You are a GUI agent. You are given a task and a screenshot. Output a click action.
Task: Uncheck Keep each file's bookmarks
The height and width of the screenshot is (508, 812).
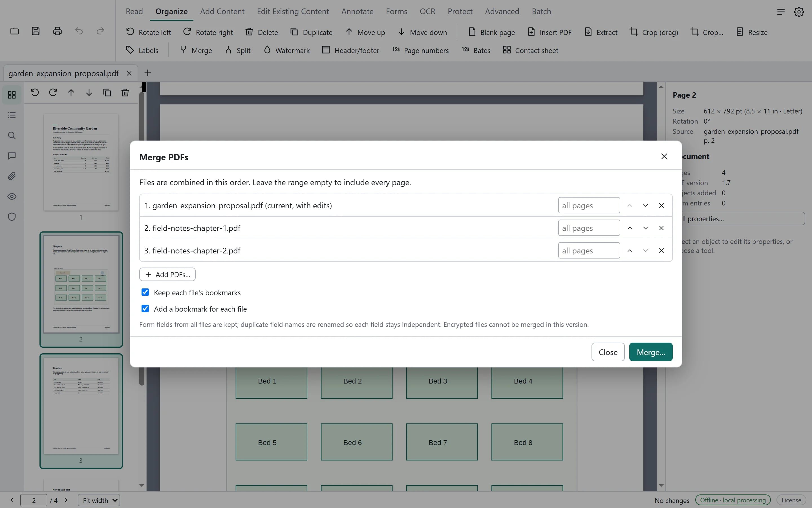(x=145, y=292)
